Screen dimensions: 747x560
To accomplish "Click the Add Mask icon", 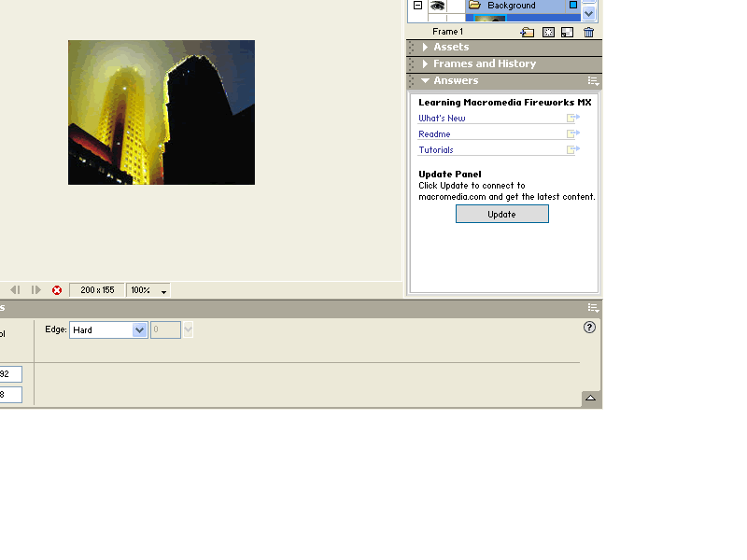I will (x=548, y=32).
